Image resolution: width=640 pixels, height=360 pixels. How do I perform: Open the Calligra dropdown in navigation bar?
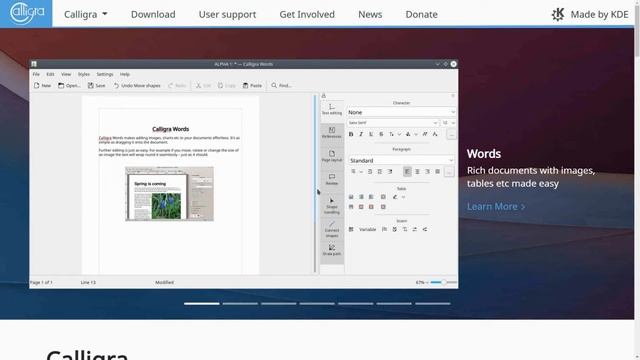[86, 14]
